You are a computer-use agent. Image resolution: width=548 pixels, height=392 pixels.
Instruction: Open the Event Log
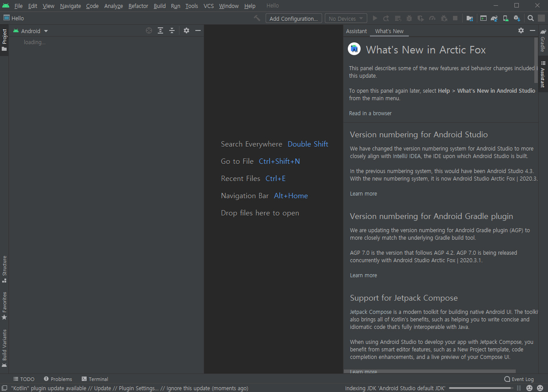pos(519,379)
